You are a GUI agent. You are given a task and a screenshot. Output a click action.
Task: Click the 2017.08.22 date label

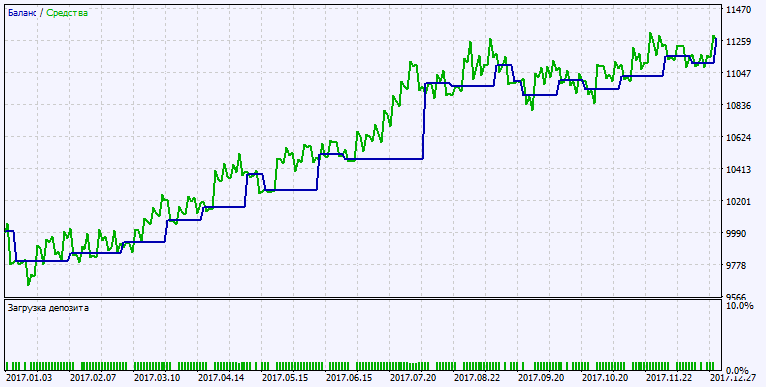pos(477,378)
